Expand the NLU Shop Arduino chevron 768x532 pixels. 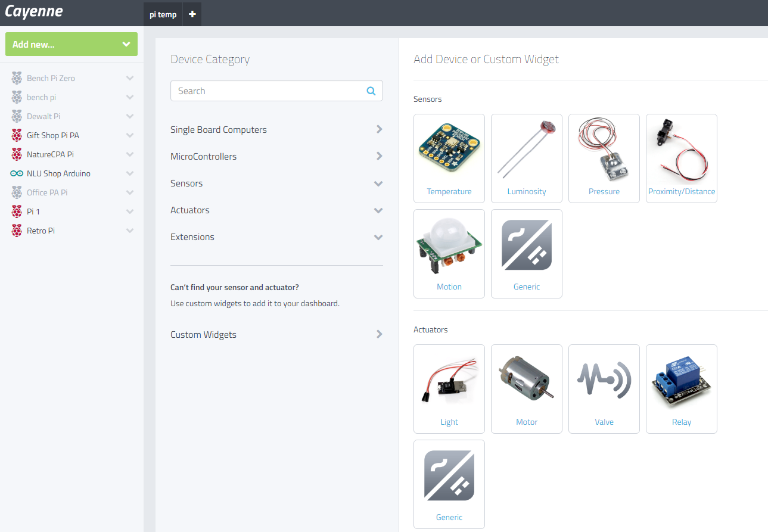point(130,173)
